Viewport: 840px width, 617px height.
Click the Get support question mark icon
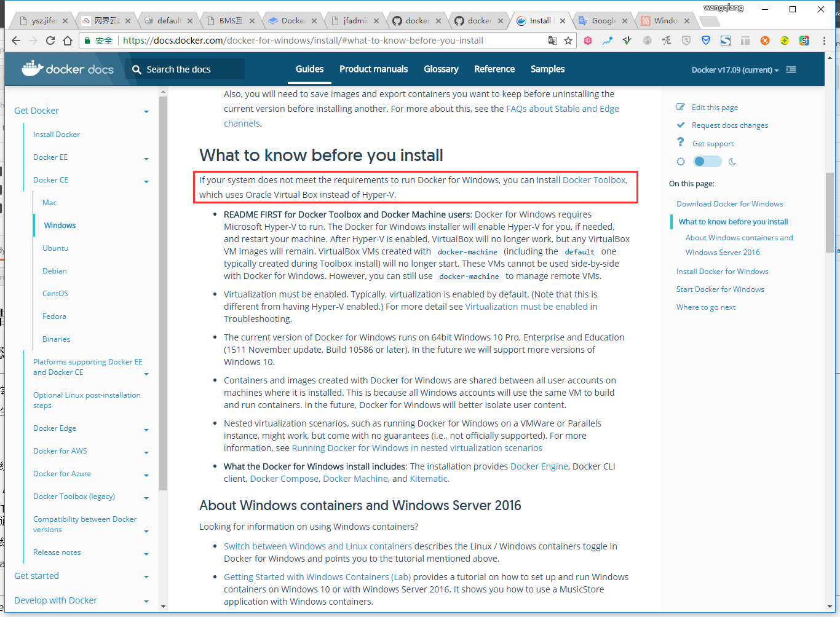click(681, 143)
